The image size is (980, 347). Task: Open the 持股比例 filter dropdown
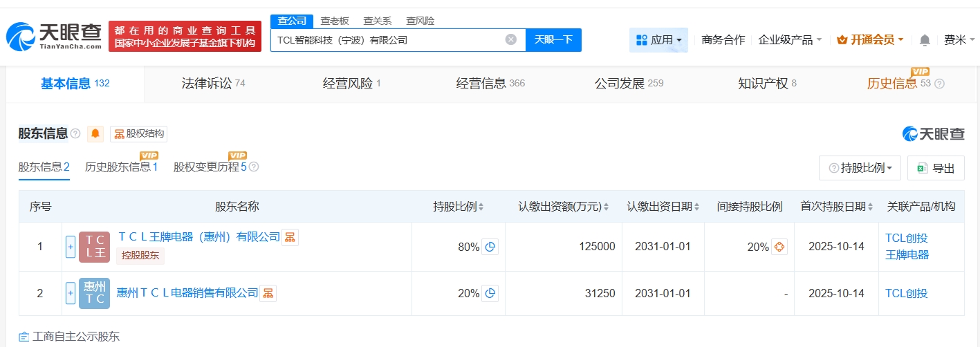point(860,168)
